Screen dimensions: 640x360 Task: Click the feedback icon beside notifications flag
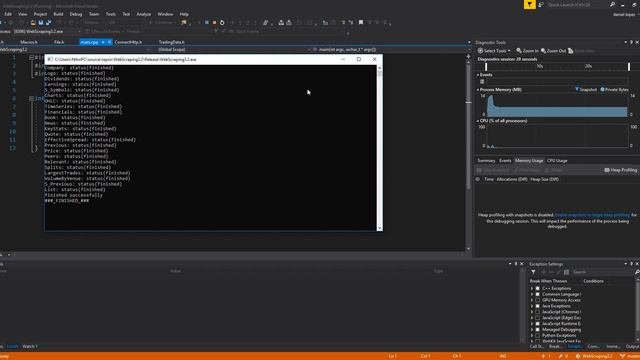(541, 4)
